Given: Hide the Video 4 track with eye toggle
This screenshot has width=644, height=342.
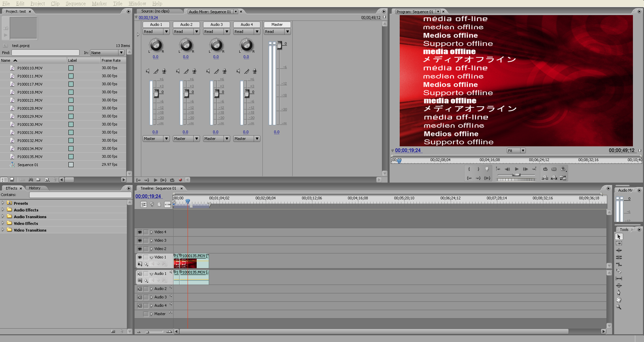Looking at the screenshot, I should pyautogui.click(x=140, y=232).
